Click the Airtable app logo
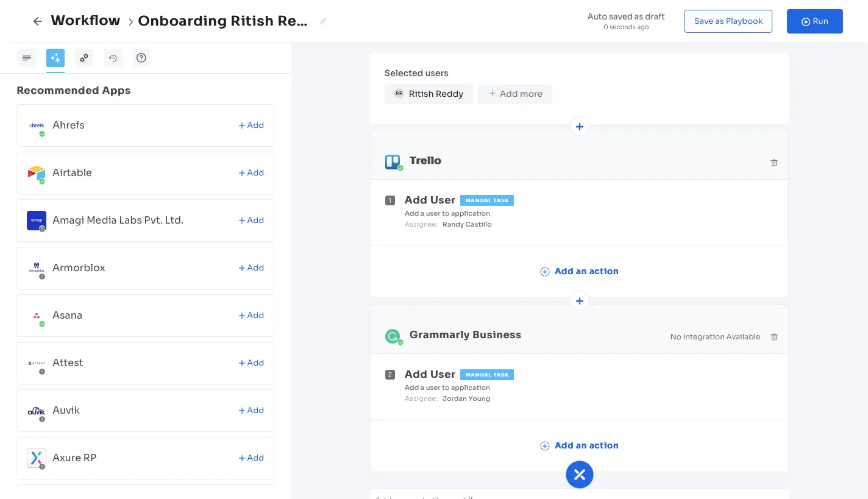The height and width of the screenshot is (499, 868). click(37, 173)
